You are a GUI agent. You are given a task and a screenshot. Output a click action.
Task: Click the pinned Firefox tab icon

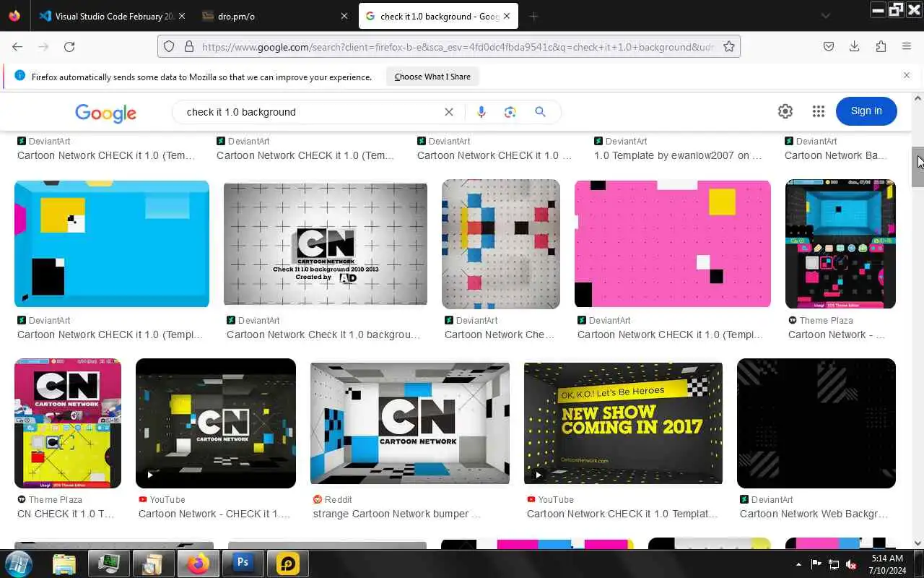(x=15, y=16)
